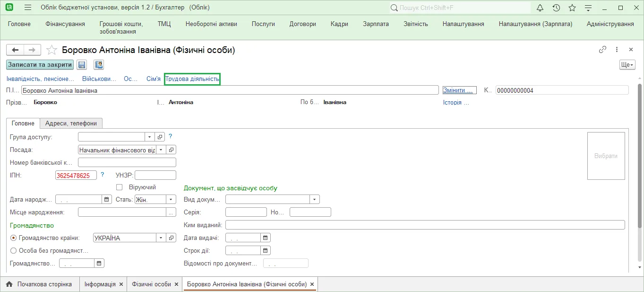Open calendar picker for Дата народження
Screen dimensions: 644x292
click(x=106, y=200)
